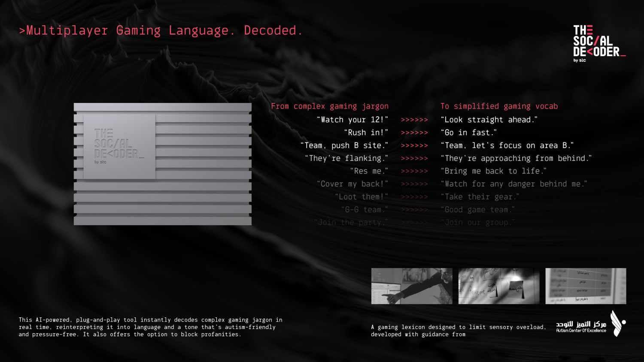
Task: Click the translation "Take their gear."
Action: click(x=480, y=197)
